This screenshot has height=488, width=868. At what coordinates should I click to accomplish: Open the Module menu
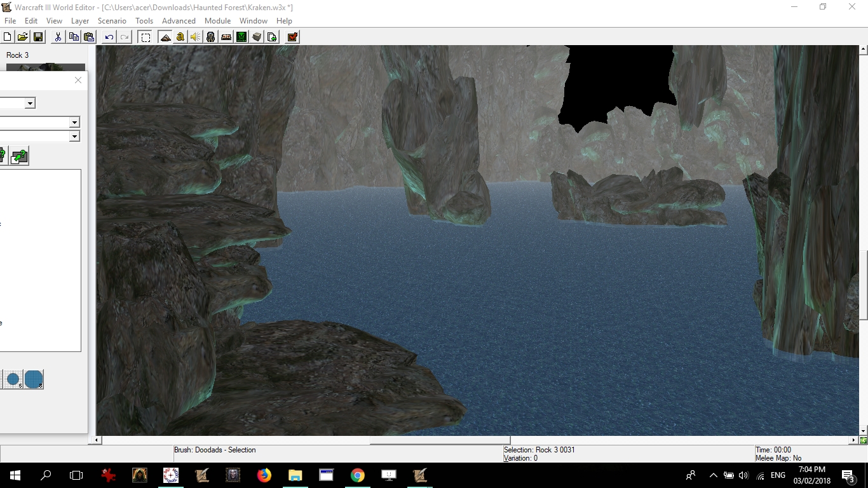pos(218,21)
